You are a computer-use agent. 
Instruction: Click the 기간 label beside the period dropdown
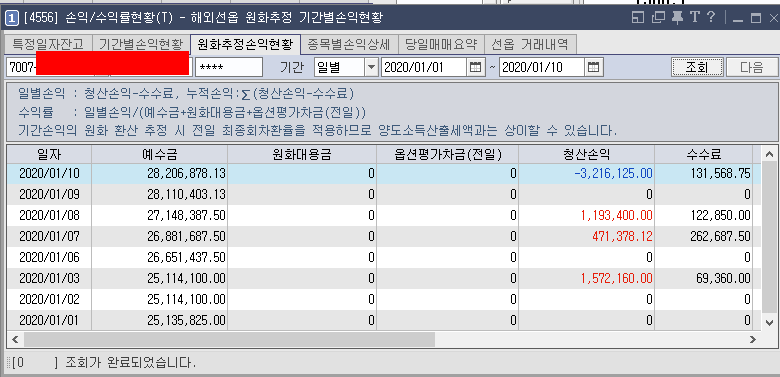tap(292, 67)
